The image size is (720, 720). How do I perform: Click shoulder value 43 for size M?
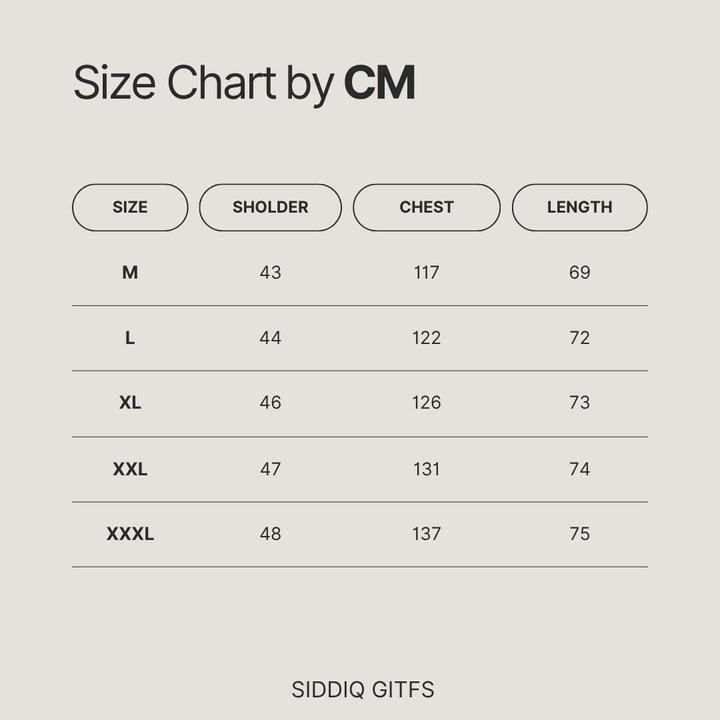tap(270, 272)
